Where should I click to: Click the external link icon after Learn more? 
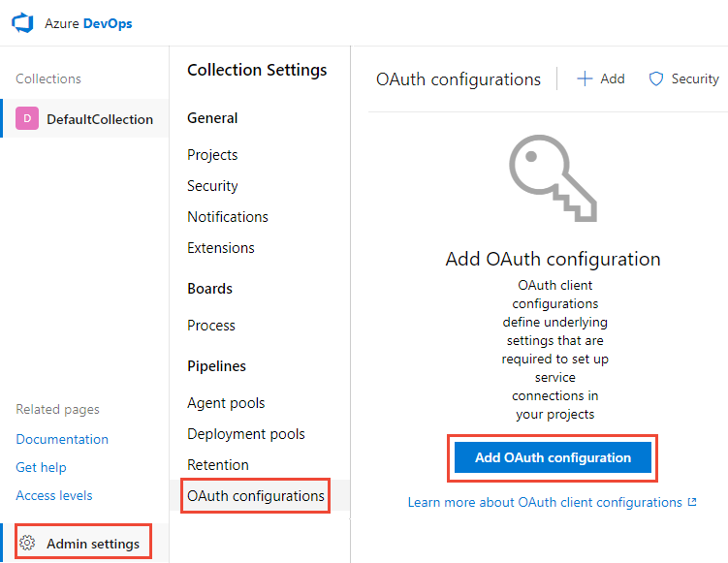692,503
